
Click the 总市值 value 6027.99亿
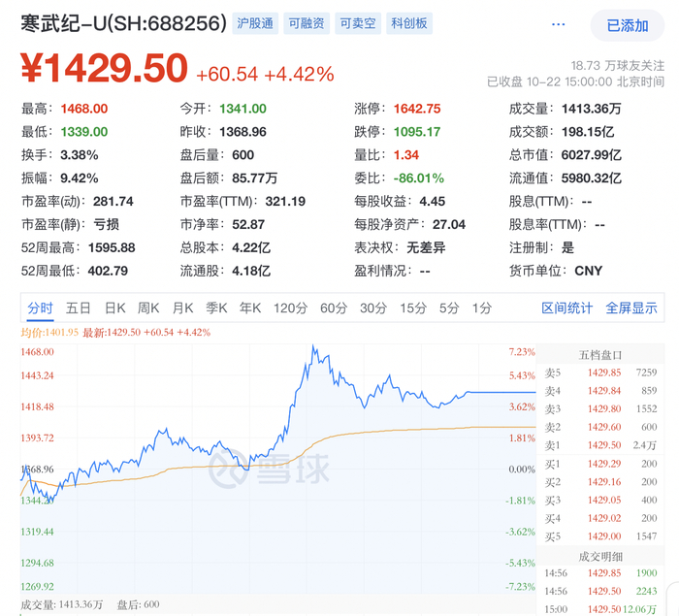pyautogui.click(x=591, y=155)
